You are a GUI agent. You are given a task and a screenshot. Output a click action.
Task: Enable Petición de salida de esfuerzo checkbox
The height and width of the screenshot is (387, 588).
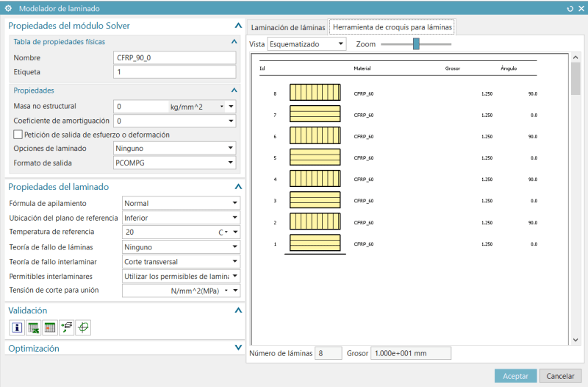tap(18, 135)
